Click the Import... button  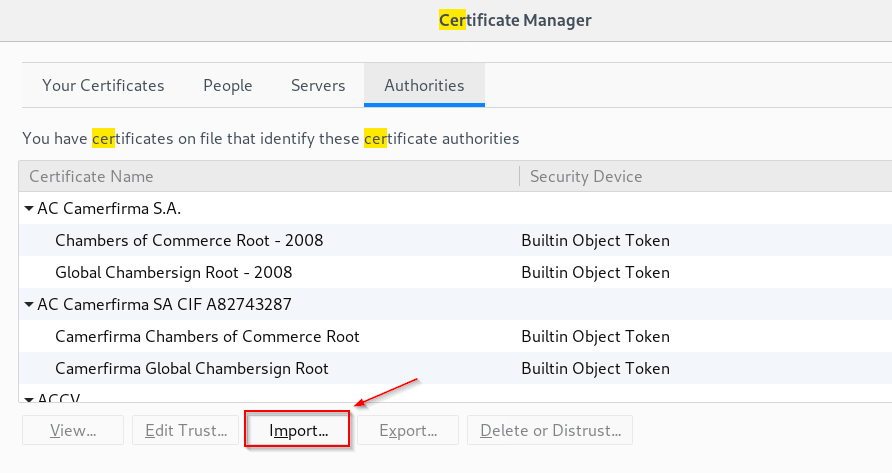click(x=298, y=430)
